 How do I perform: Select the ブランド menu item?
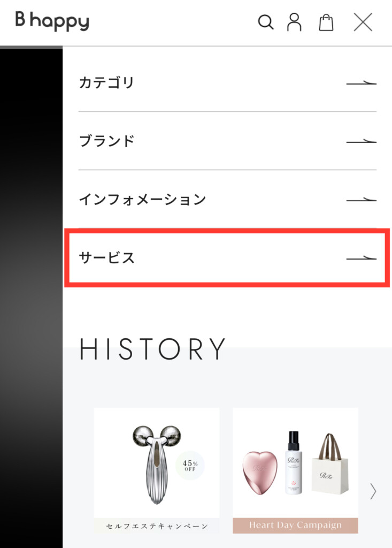(x=227, y=141)
